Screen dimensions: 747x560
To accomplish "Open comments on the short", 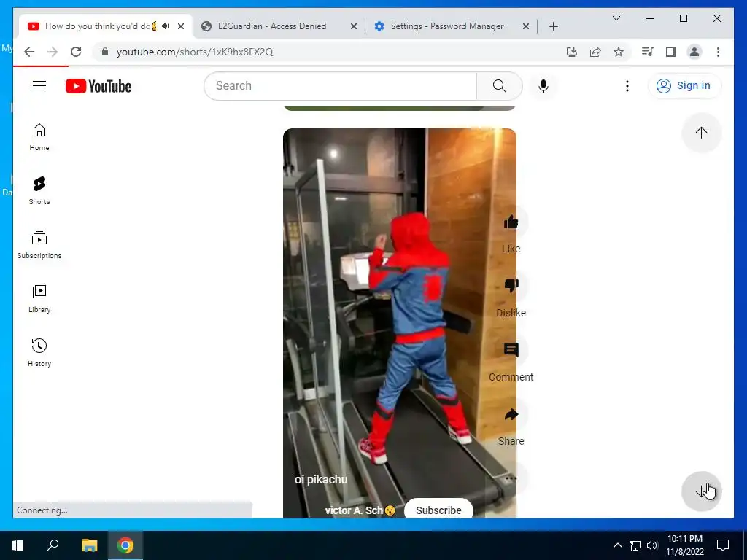I will point(511,350).
